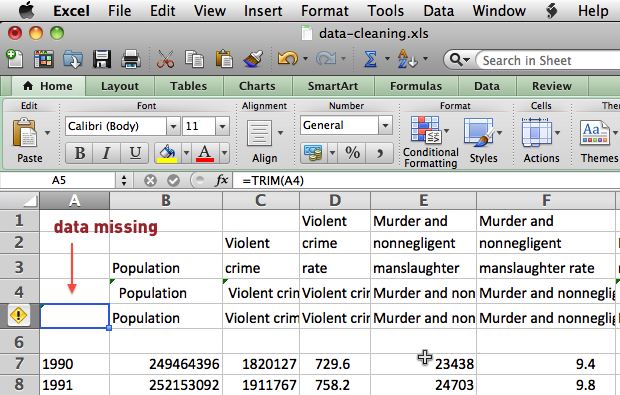The image size is (620, 395).
Task: Click the Print icon
Action: click(131, 60)
